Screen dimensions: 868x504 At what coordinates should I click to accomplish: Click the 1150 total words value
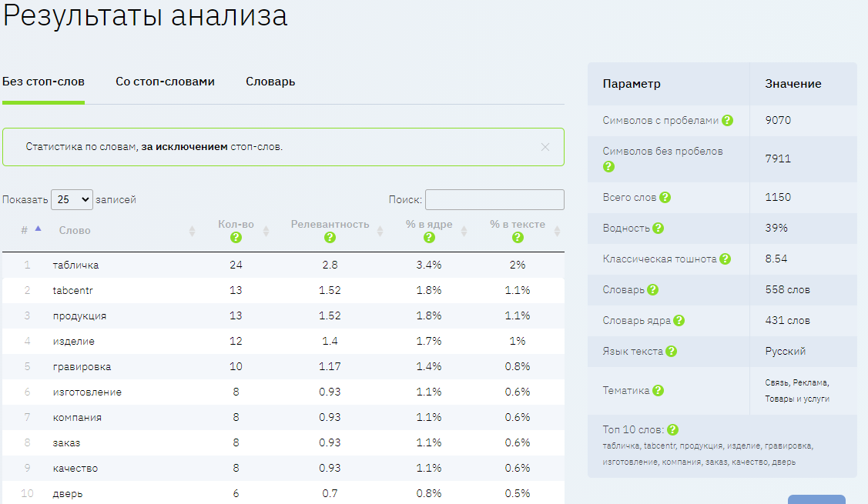pyautogui.click(x=778, y=197)
